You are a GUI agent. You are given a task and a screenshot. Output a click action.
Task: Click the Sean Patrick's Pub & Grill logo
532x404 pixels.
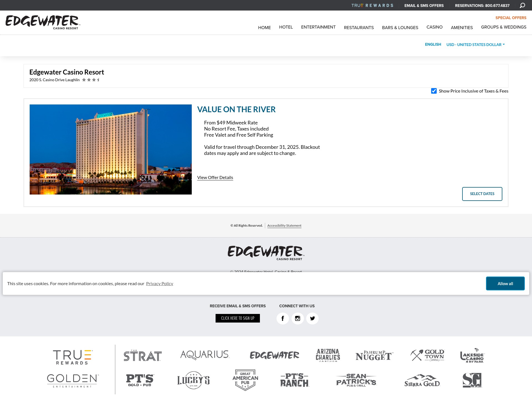click(356, 380)
